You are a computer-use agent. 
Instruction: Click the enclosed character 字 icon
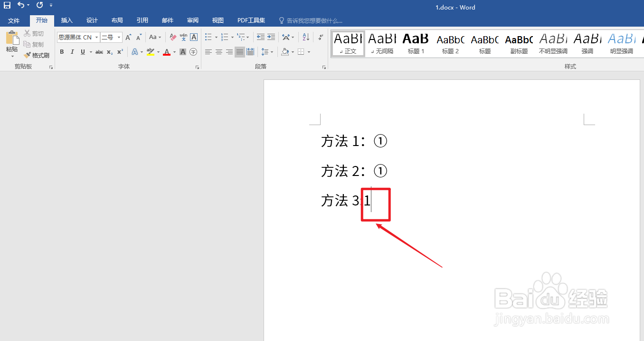click(x=193, y=52)
